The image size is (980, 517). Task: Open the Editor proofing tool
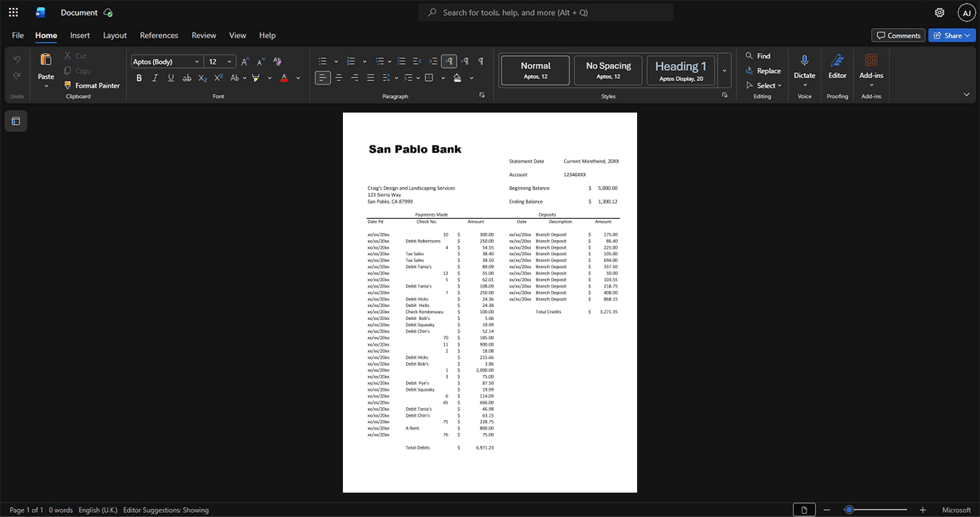point(837,66)
